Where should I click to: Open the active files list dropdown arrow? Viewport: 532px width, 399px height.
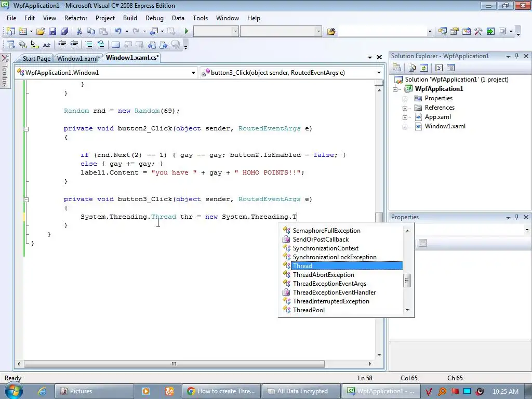[x=370, y=57]
